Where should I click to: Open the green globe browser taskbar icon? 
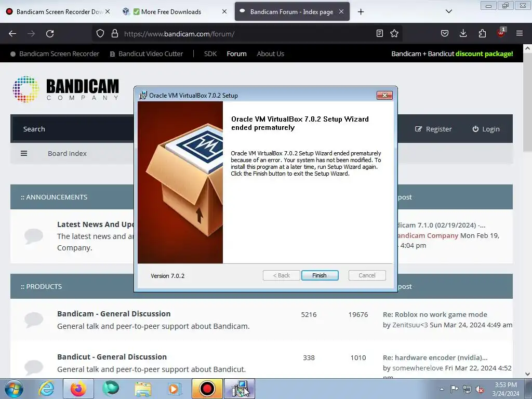click(111, 389)
